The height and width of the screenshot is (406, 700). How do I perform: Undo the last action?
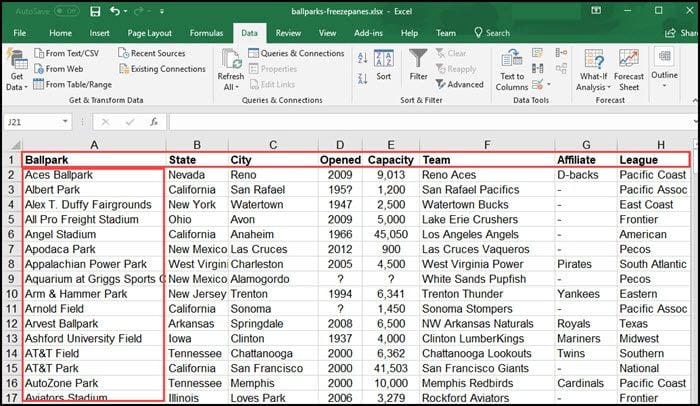tap(115, 11)
